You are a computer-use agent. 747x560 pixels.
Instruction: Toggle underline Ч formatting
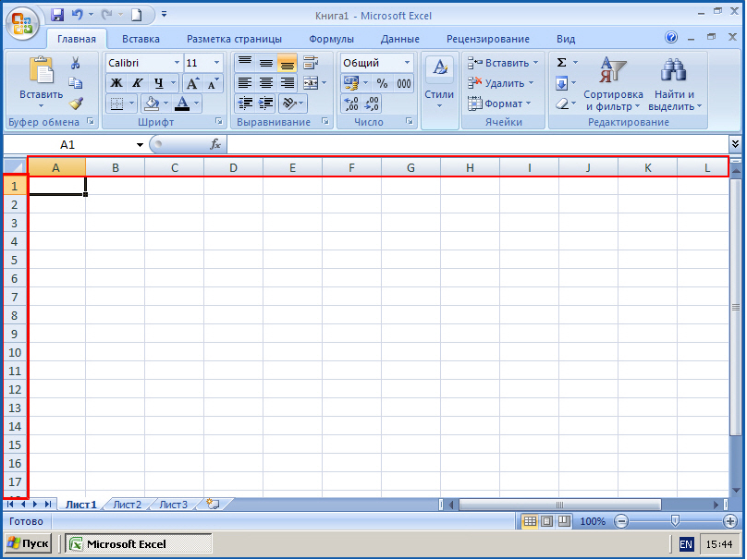159,83
